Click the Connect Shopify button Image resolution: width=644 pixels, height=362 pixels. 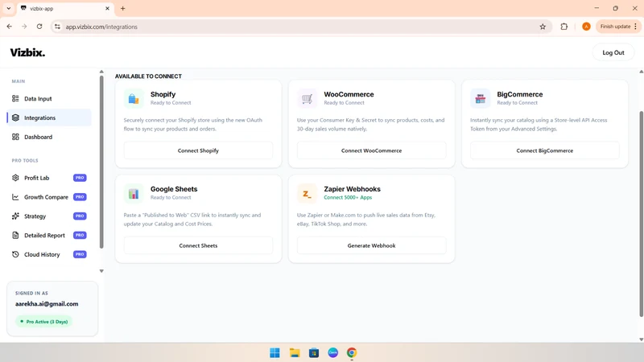tap(198, 150)
